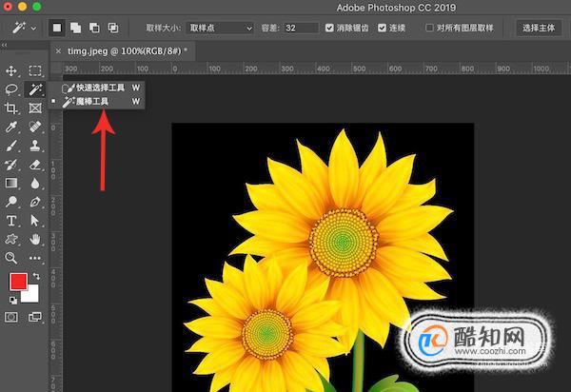This screenshot has width=571, height=392.
Task: Select the Clone Stamp tool
Action: point(35,146)
